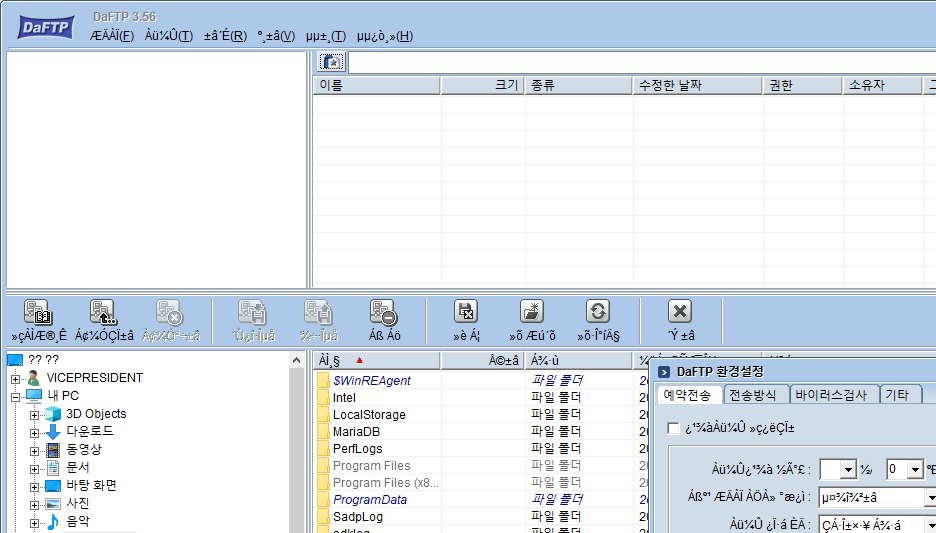This screenshot has height=533, width=936.
Task: Click the remote path address field
Action: point(642,62)
